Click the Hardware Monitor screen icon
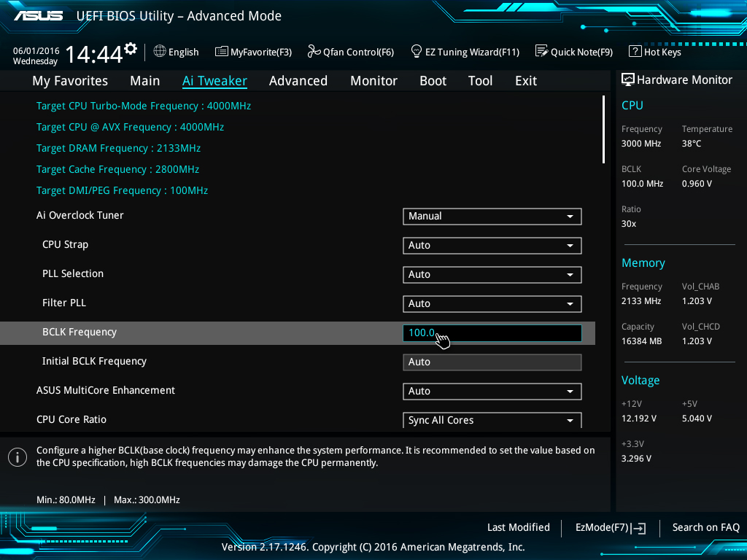The width and height of the screenshot is (747, 560). [x=628, y=79]
